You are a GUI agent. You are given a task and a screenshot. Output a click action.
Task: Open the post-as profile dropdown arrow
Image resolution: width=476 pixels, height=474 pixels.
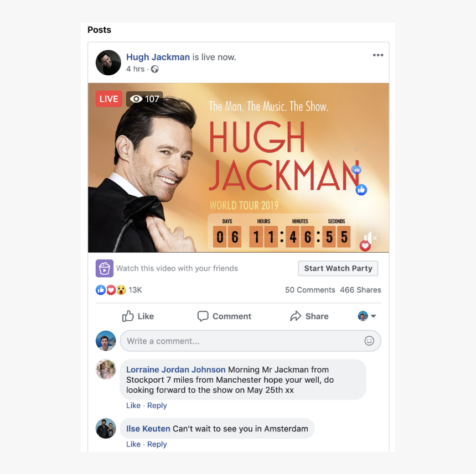[x=374, y=316]
